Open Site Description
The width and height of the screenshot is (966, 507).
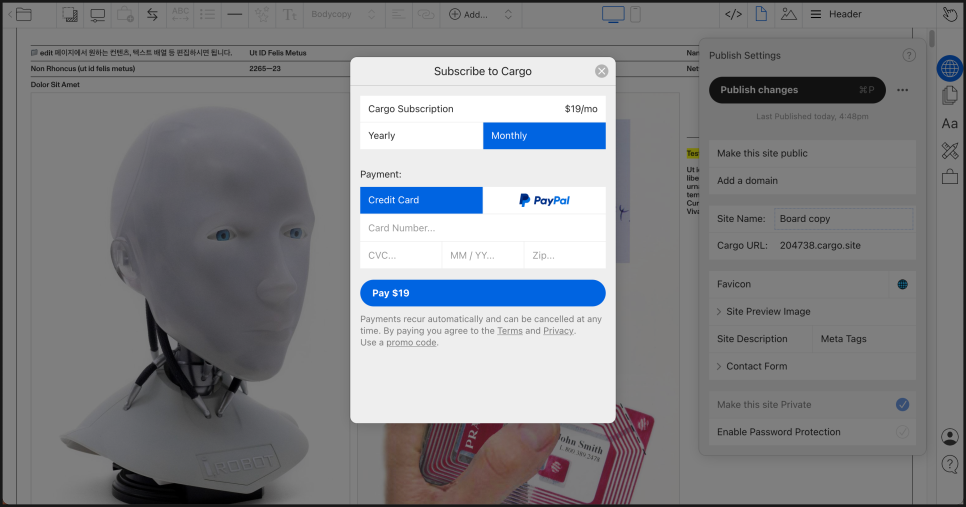[x=760, y=339]
